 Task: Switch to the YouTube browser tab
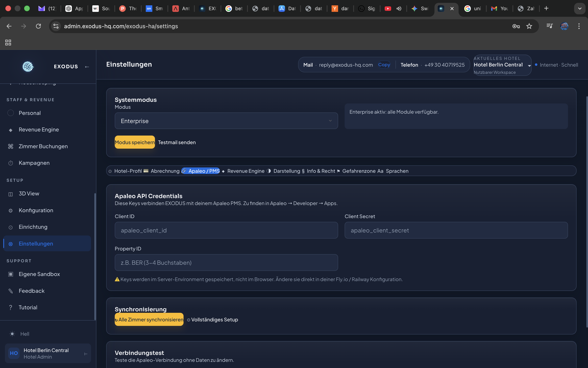point(393,9)
